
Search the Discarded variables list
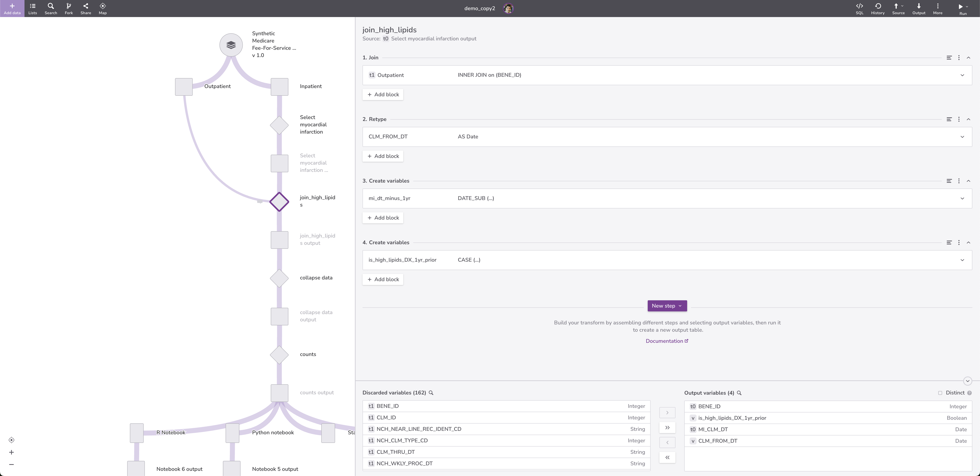[x=431, y=393]
